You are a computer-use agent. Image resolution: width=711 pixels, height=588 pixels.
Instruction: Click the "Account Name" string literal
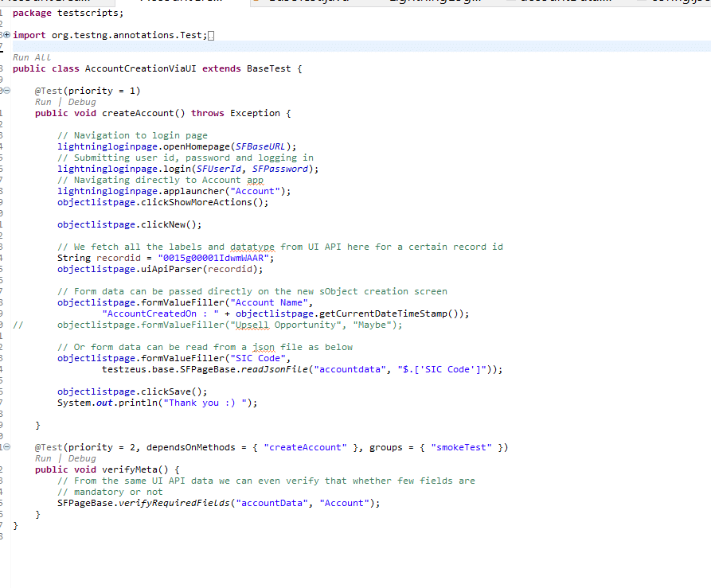[x=269, y=302]
